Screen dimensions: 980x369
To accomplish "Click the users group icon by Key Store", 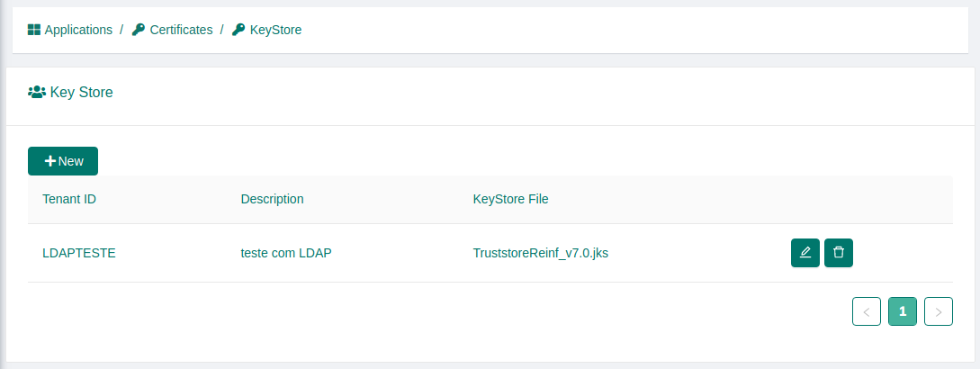I will [x=37, y=93].
